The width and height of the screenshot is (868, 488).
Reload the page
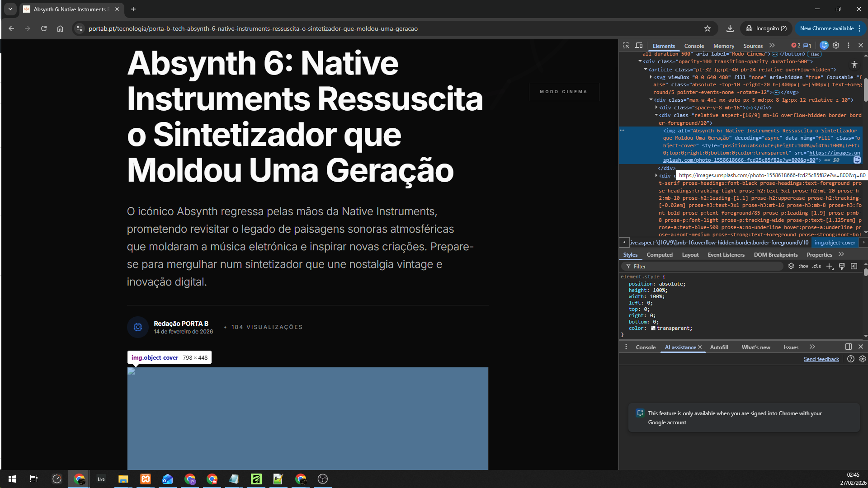(44, 28)
